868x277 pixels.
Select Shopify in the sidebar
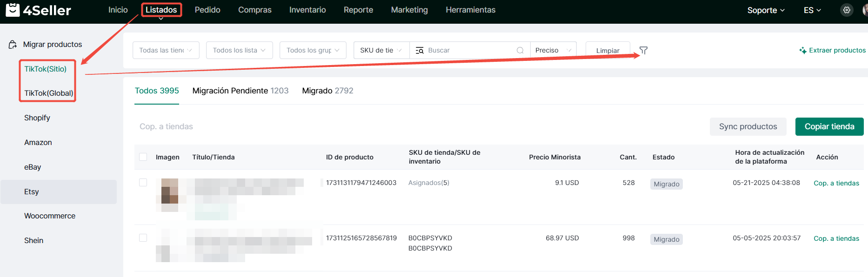(x=37, y=118)
